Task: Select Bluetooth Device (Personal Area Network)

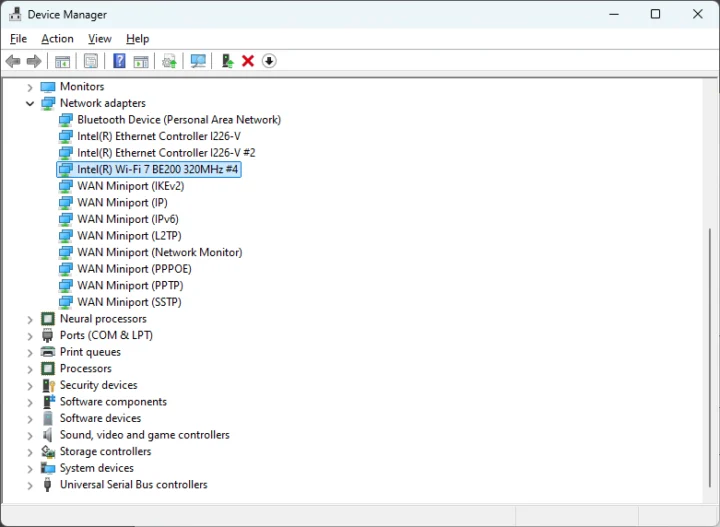Action: (x=179, y=120)
